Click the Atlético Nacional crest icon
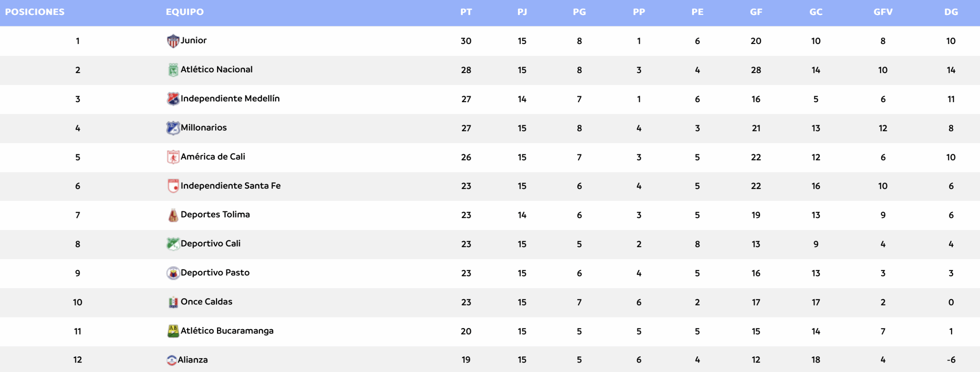980x372 pixels. [173, 70]
